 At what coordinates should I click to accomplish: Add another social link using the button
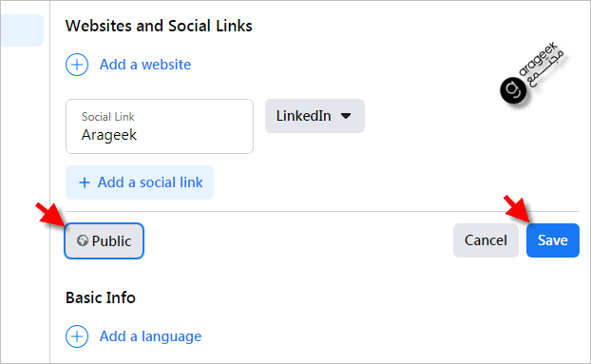pos(140,182)
